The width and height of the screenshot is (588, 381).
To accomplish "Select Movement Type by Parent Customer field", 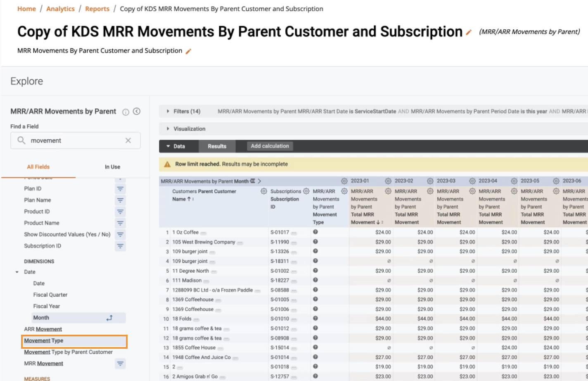I will (x=68, y=352).
